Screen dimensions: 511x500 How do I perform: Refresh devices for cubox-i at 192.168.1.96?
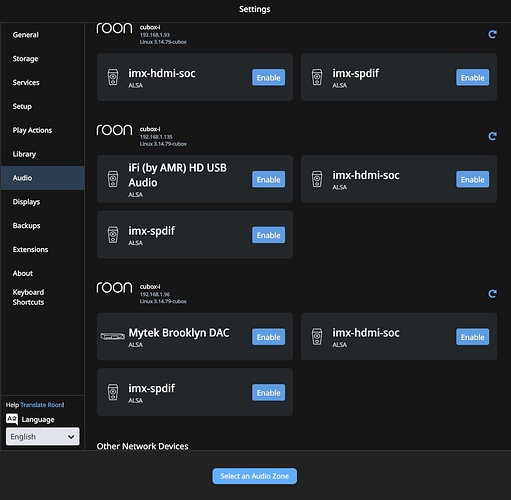point(492,294)
